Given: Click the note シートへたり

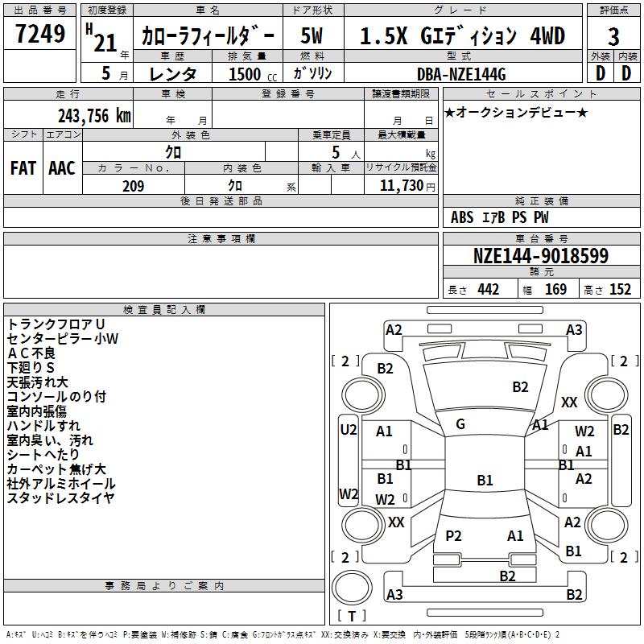Looking at the screenshot, I should click(43, 455).
